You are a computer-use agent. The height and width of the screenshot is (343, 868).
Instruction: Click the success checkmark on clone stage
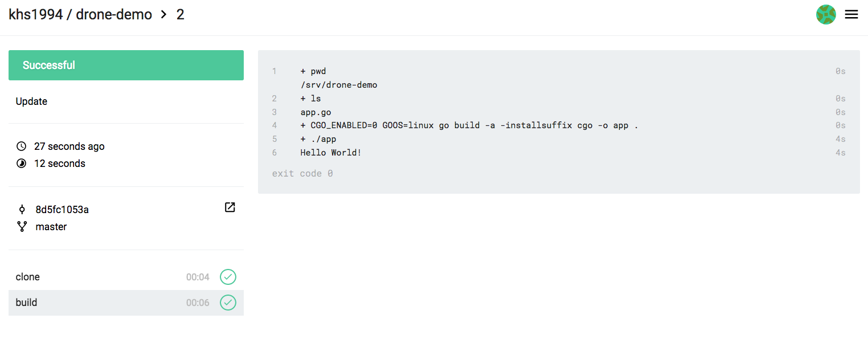(228, 277)
